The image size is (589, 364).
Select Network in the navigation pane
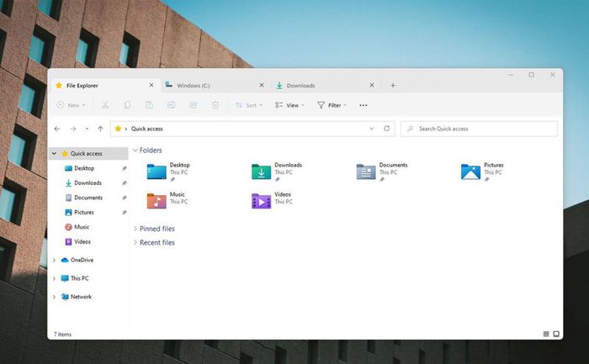click(x=81, y=297)
